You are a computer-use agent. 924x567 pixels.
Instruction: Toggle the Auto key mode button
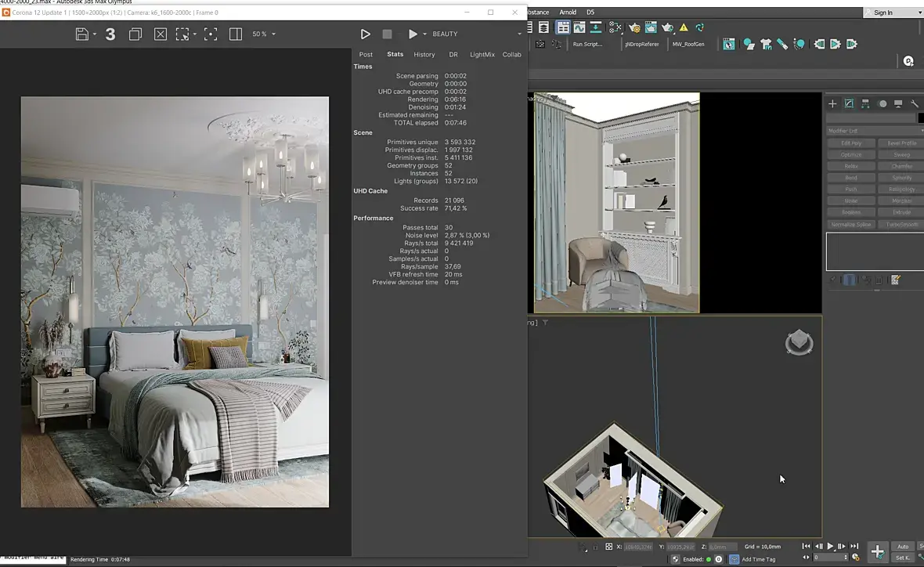tap(903, 547)
